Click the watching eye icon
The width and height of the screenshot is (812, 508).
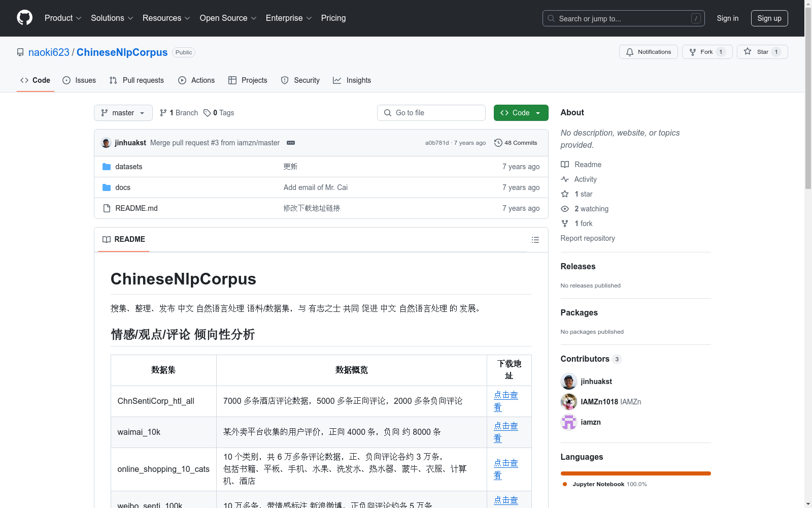(x=565, y=209)
